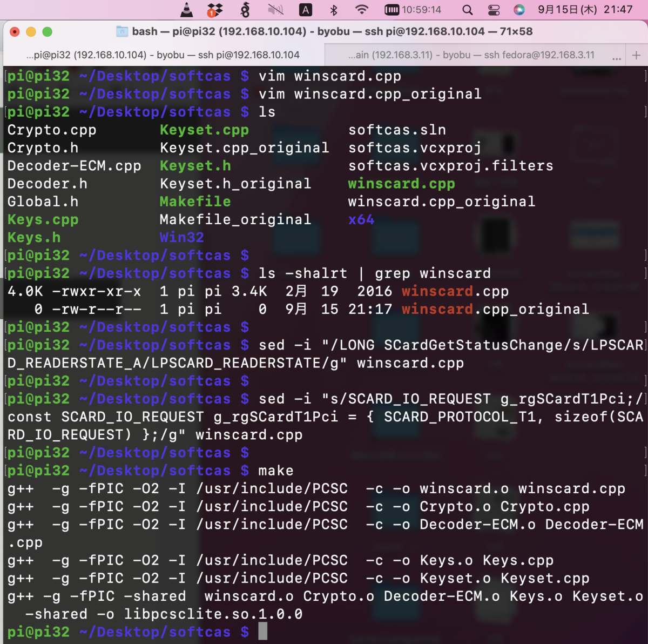Image resolution: width=648 pixels, height=644 pixels.
Task: Open the Wi-Fi status menu
Action: (362, 9)
